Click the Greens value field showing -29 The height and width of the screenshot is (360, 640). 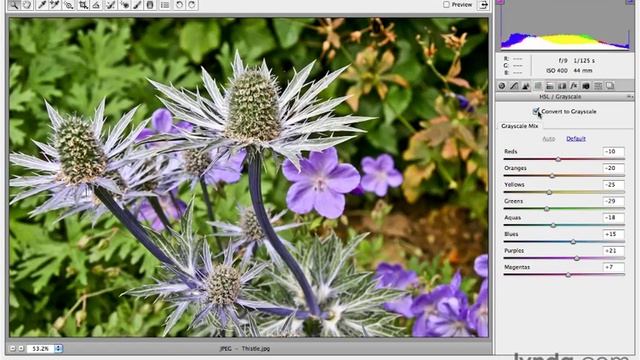click(x=613, y=201)
